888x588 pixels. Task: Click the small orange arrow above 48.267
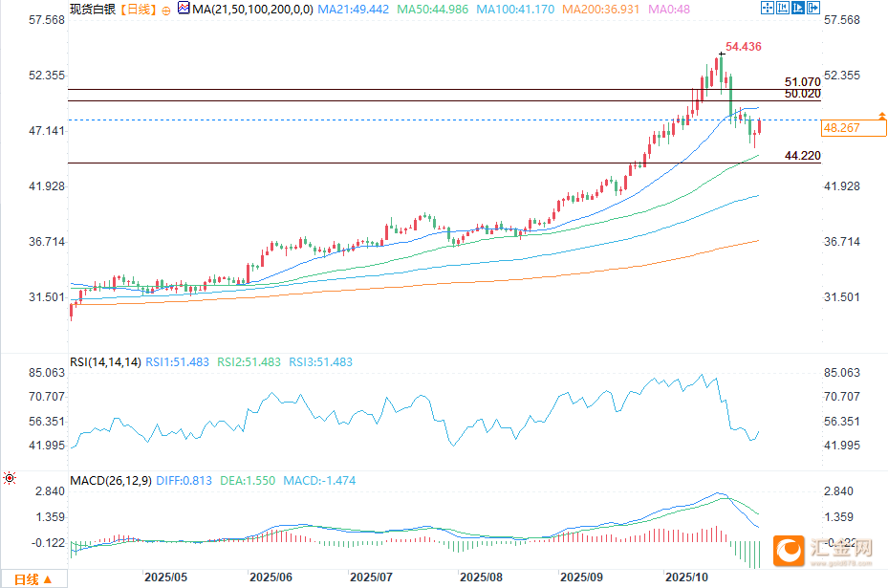tap(881, 116)
